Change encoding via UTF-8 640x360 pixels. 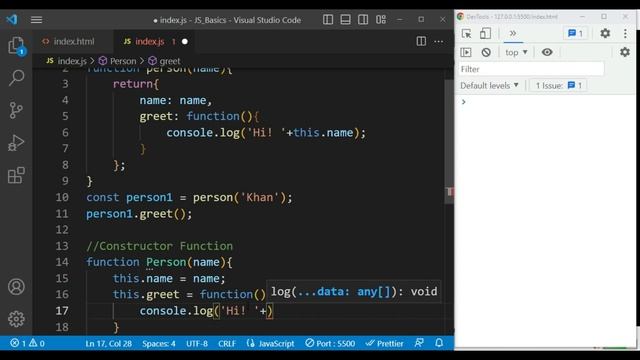click(x=197, y=343)
